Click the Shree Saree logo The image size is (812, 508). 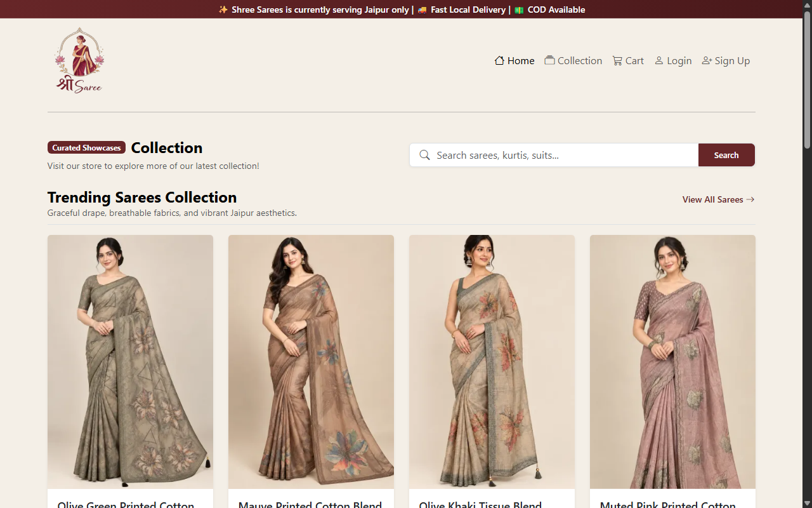pyautogui.click(x=79, y=60)
